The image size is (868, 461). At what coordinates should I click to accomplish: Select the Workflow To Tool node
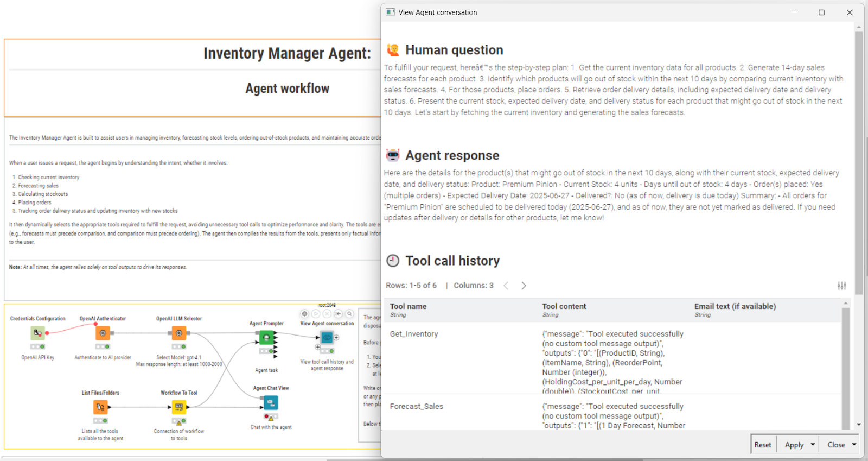[x=179, y=407]
